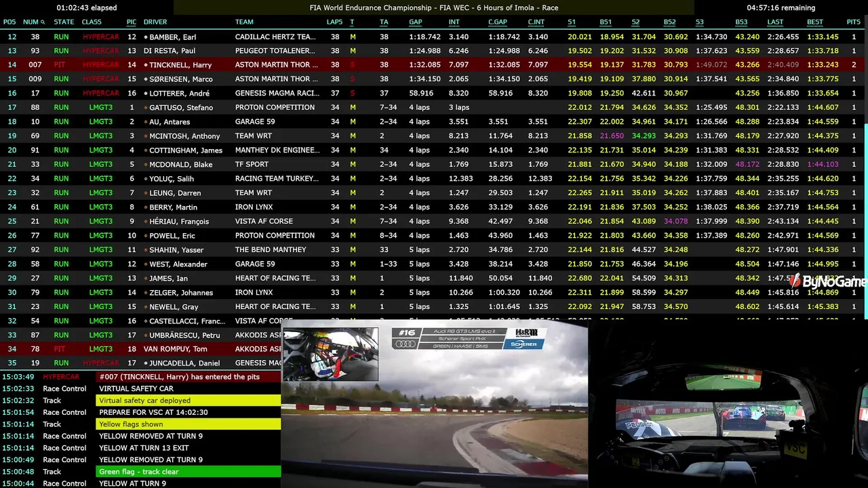Click the search icon beside NUM header
The image size is (868, 488).
[43, 22]
